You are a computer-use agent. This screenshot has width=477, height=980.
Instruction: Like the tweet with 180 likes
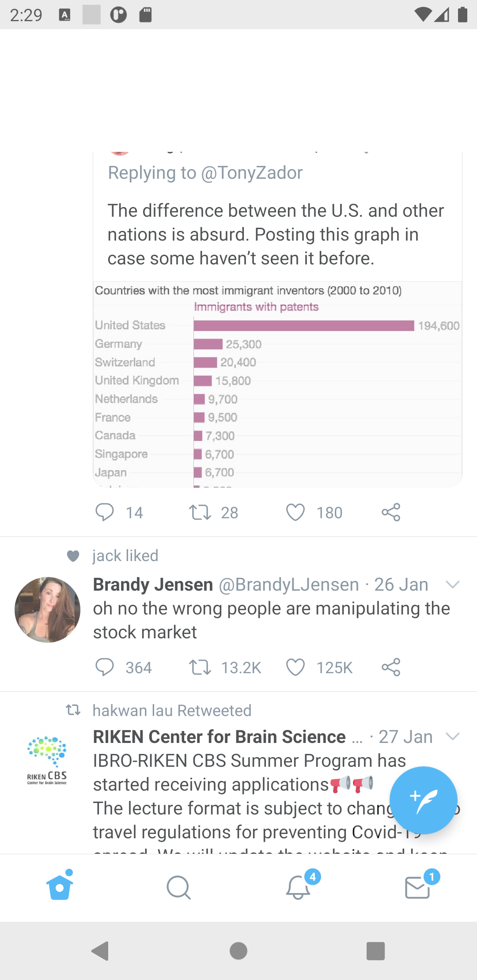coord(295,513)
